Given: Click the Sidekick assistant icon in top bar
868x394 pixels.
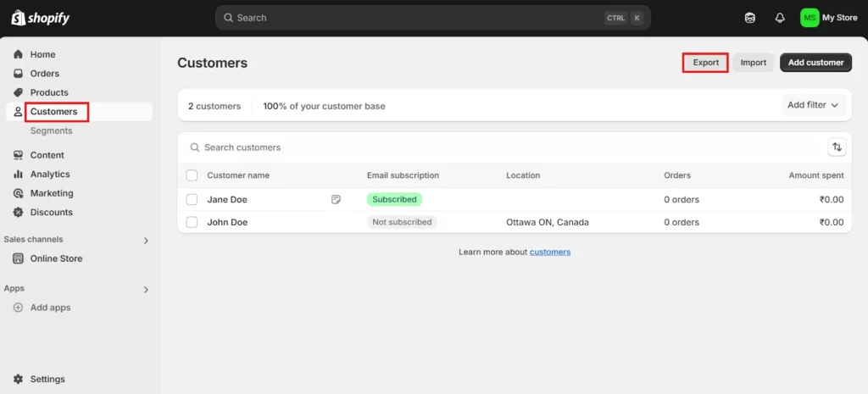Looking at the screenshot, I should [750, 18].
